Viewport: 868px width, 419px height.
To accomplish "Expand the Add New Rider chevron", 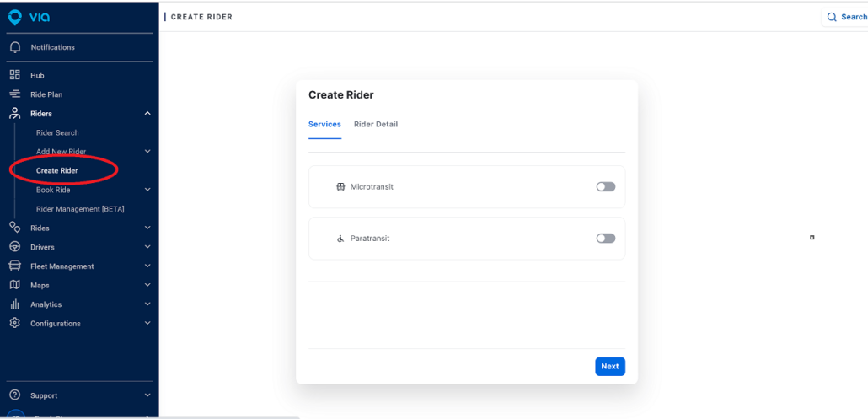I will (147, 151).
